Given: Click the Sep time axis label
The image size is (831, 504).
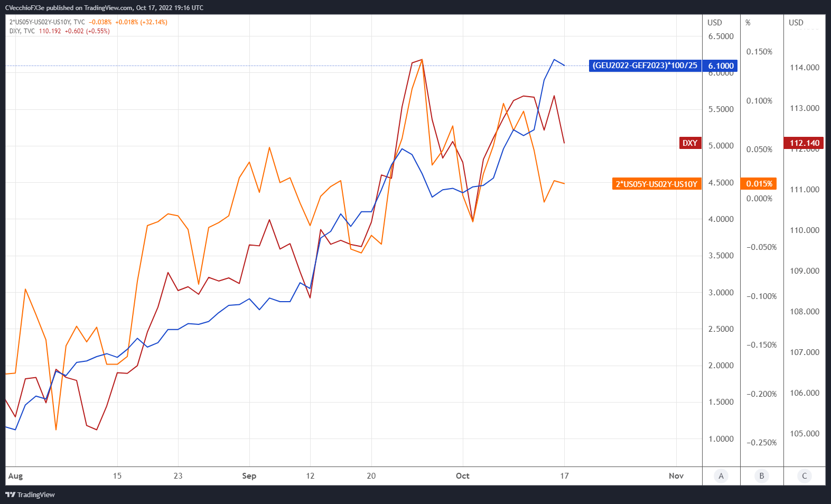Looking at the screenshot, I should point(249,475).
